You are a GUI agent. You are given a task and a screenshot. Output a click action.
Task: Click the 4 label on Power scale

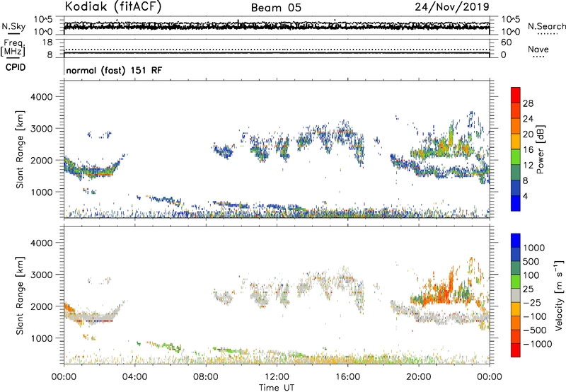(x=525, y=196)
